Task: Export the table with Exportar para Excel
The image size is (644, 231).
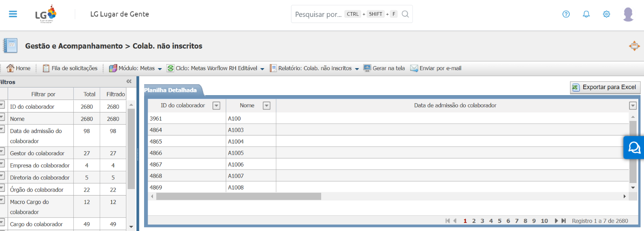Action: click(x=605, y=87)
